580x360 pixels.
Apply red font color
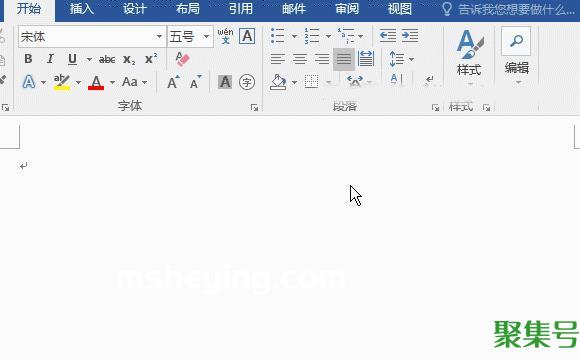pyautogui.click(x=96, y=82)
